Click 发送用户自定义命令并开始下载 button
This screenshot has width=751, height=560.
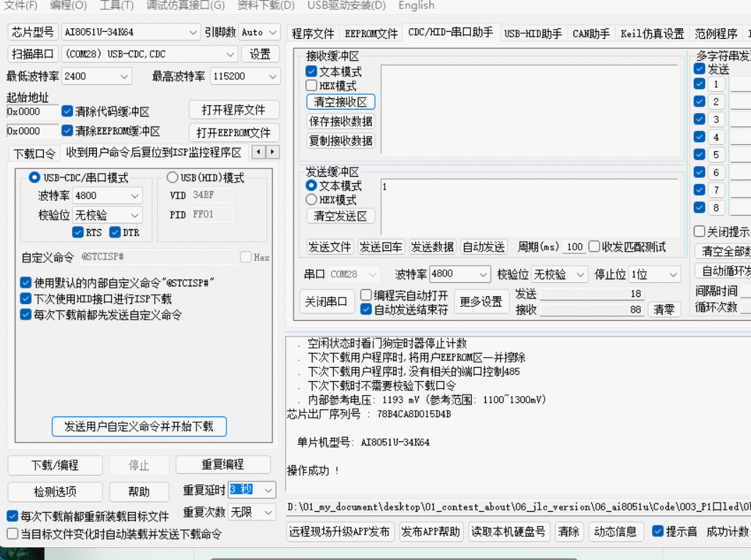pos(139,427)
